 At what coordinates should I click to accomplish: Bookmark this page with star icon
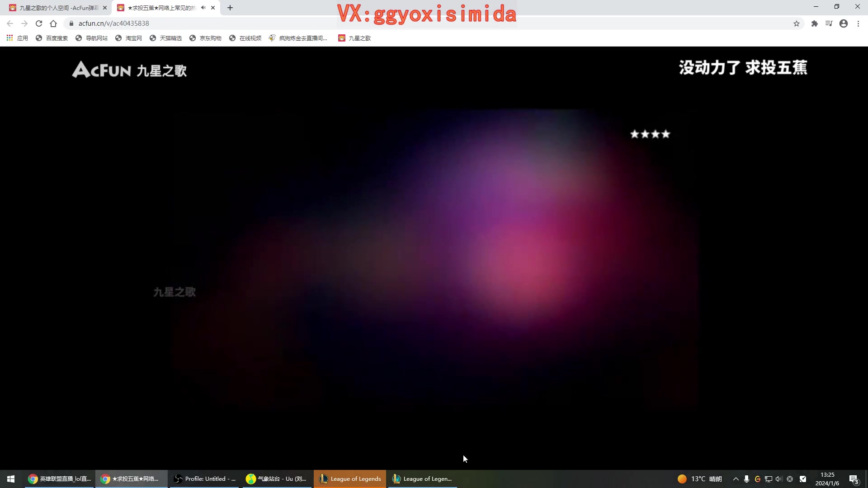tap(797, 23)
